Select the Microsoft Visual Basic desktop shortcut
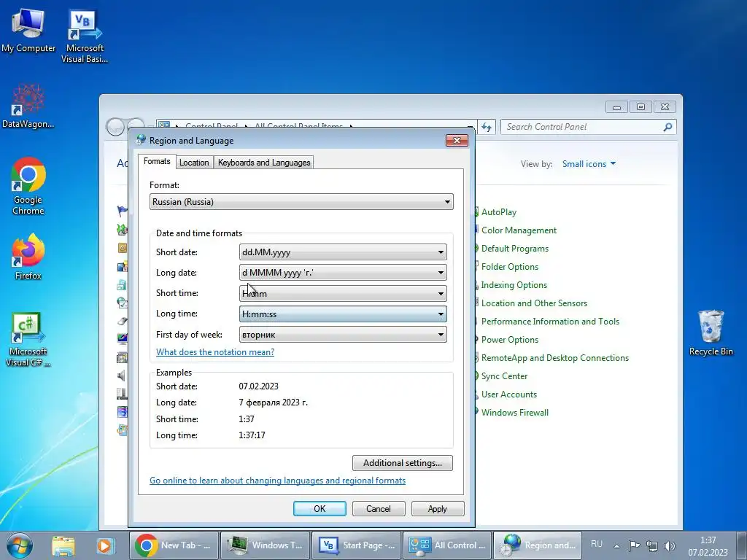The width and height of the screenshot is (747, 560). tap(85, 36)
